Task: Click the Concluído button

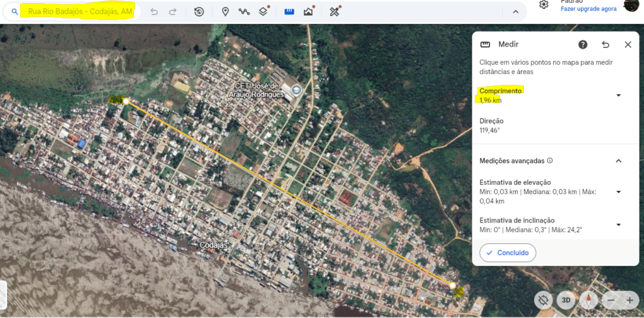Action: click(508, 253)
